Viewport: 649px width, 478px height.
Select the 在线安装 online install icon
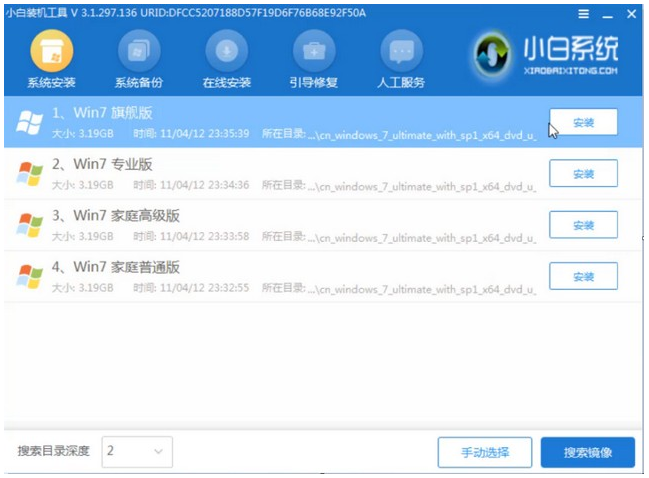[x=227, y=51]
